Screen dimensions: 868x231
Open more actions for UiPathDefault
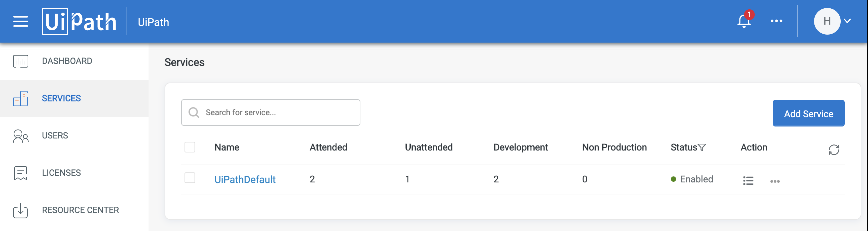[775, 181]
